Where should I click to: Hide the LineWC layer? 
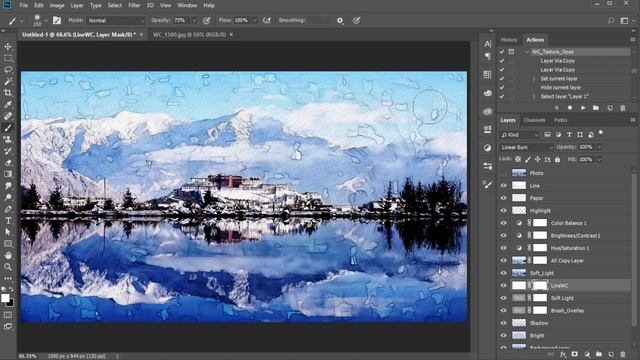click(x=504, y=285)
